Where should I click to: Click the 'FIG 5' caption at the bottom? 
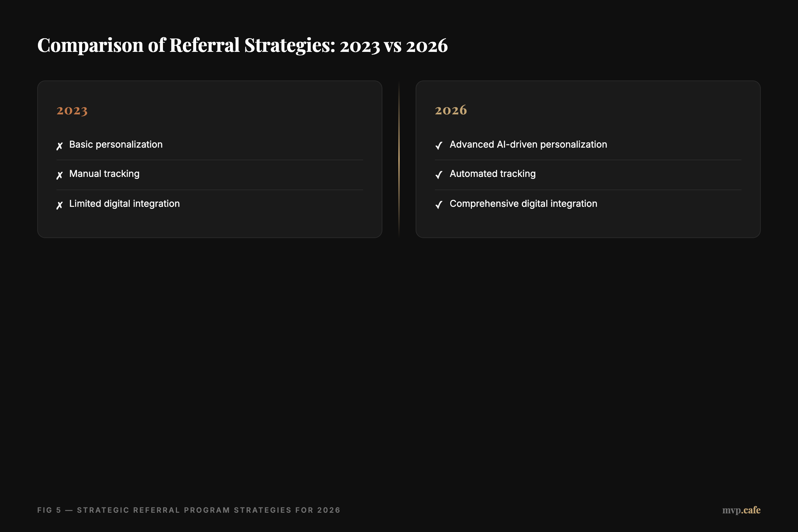(x=189, y=510)
